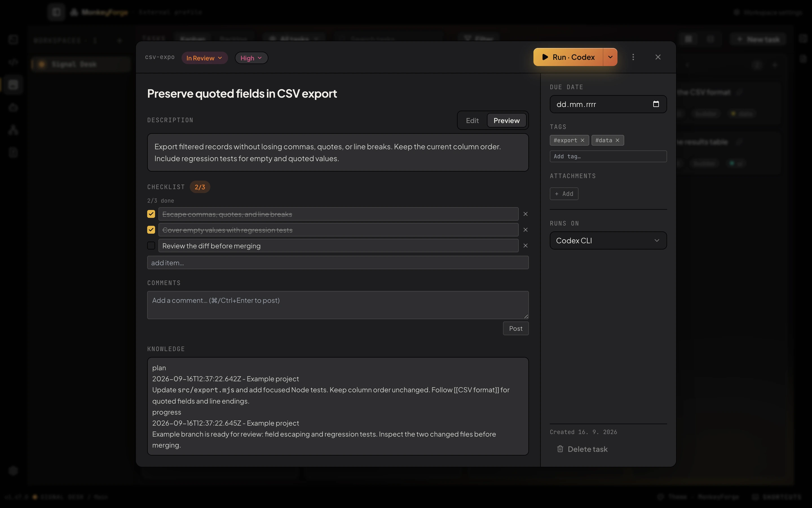The width and height of the screenshot is (812, 508).
Task: Click the '2/3 done' progress text
Action: pyautogui.click(x=160, y=201)
